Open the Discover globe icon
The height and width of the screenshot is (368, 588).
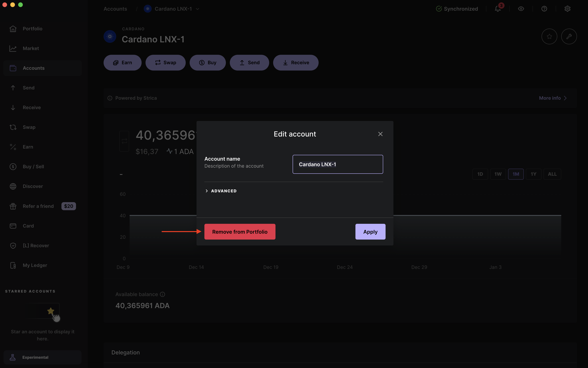point(13,186)
